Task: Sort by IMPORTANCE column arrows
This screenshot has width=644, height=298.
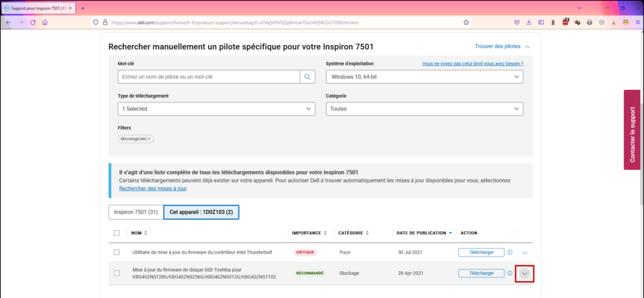Action: pos(325,233)
